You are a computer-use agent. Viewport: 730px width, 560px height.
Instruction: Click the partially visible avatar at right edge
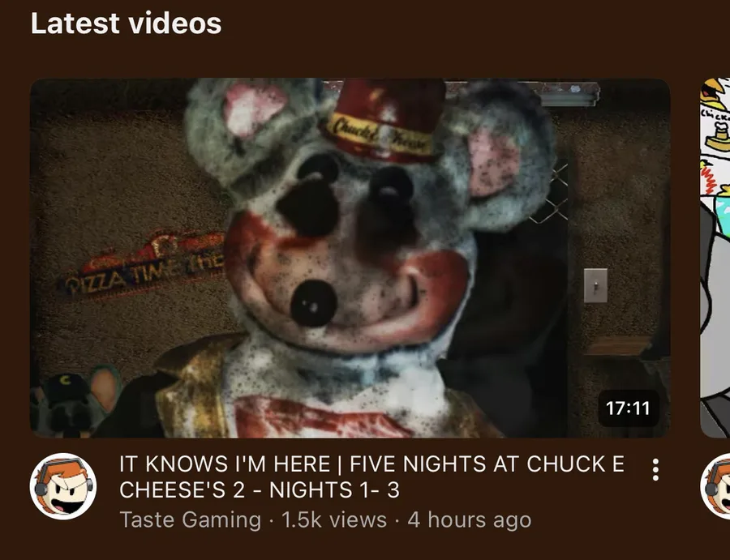[x=715, y=486]
